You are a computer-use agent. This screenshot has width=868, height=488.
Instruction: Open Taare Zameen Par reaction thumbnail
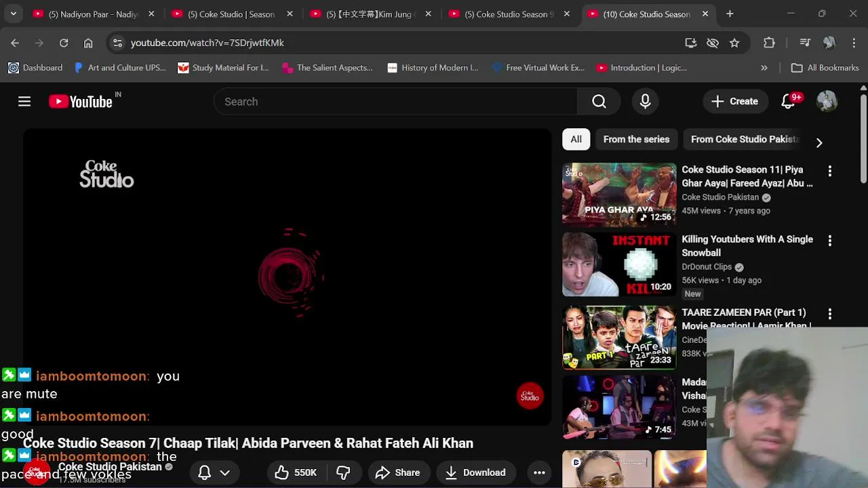point(619,338)
